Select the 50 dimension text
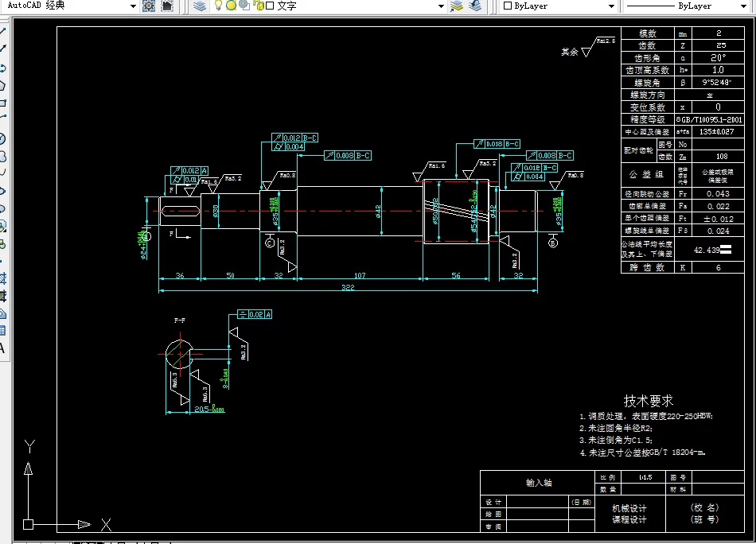Image resolution: width=756 pixels, height=544 pixels. click(x=231, y=276)
